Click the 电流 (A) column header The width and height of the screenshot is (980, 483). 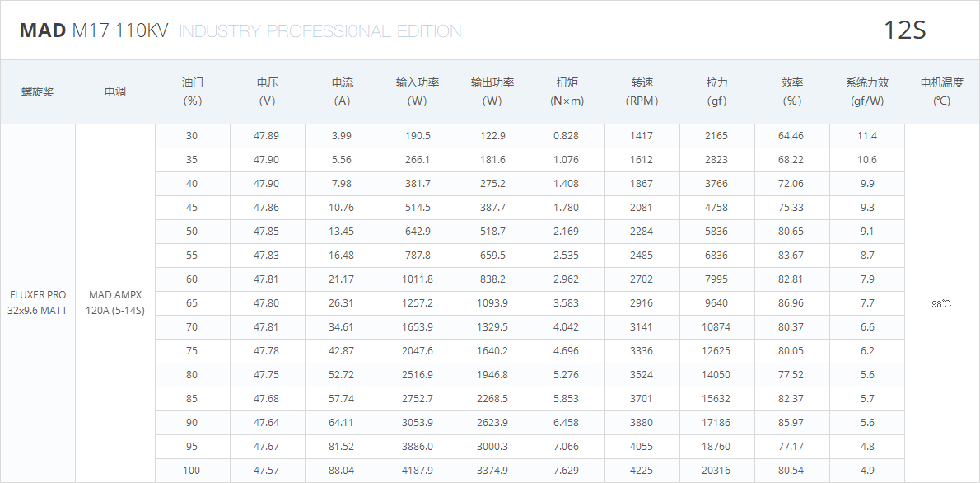342,92
